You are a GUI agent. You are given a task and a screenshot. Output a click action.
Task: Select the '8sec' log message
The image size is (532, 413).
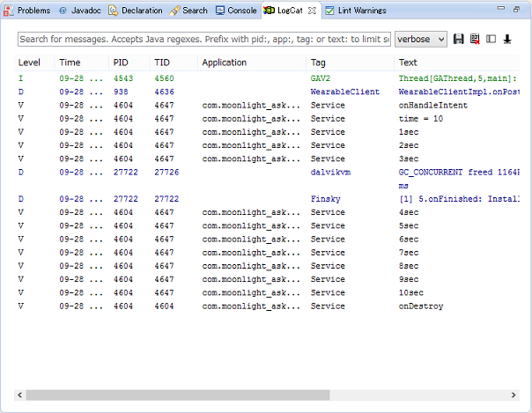409,266
